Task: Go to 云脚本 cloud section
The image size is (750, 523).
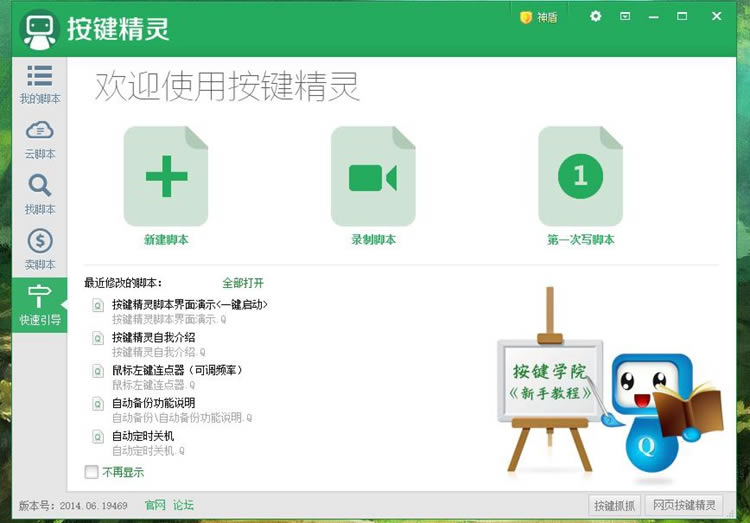Action: pyautogui.click(x=40, y=139)
